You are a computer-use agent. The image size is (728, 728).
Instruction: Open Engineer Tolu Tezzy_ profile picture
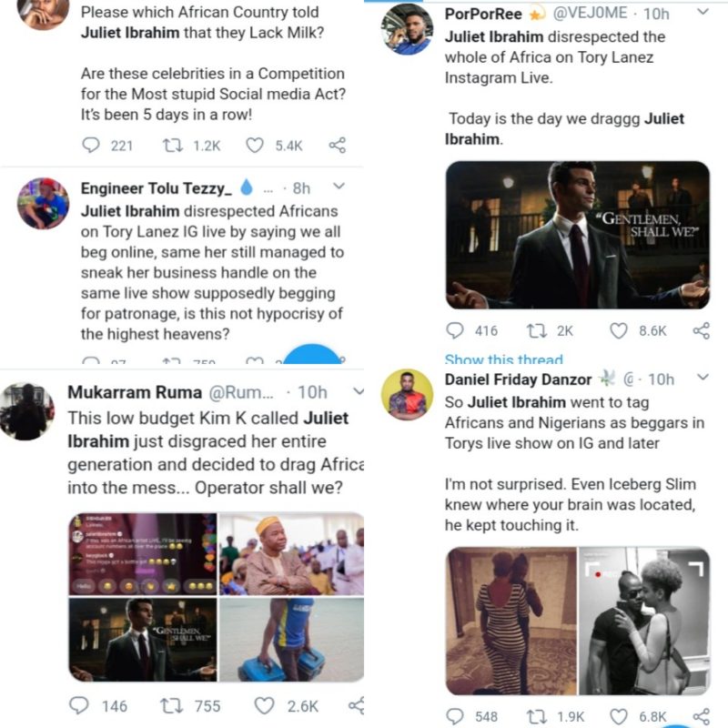43,203
